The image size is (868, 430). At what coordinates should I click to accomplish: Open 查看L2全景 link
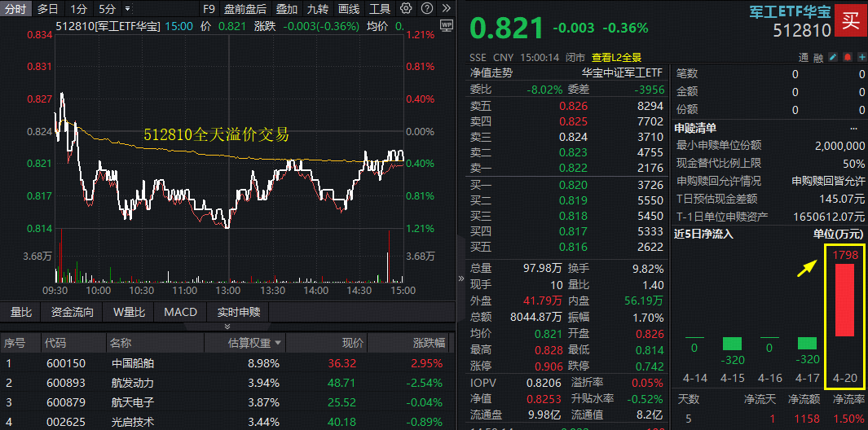point(616,58)
